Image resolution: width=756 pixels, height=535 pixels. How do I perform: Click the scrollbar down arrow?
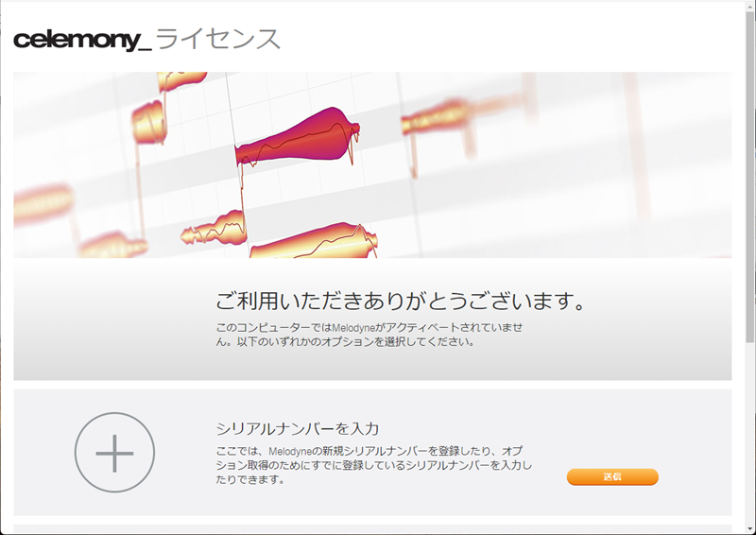[750, 527]
